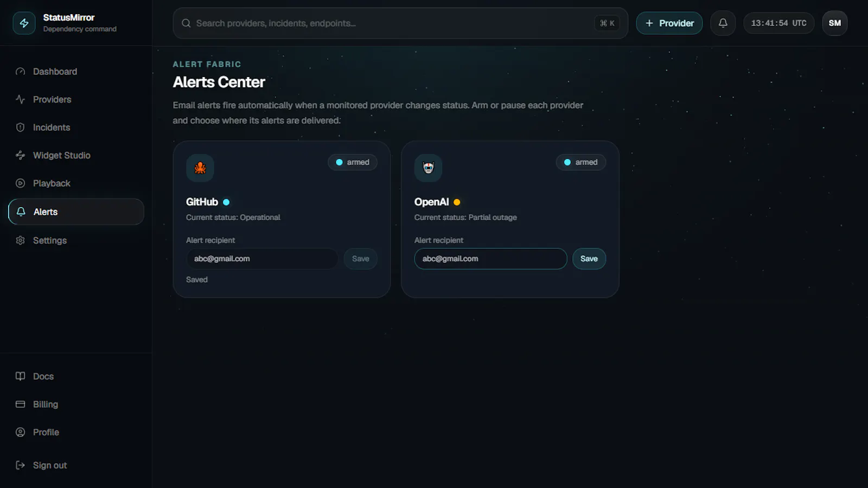The image size is (868, 488).
Task: Click the + Provider button
Action: pyautogui.click(x=669, y=23)
